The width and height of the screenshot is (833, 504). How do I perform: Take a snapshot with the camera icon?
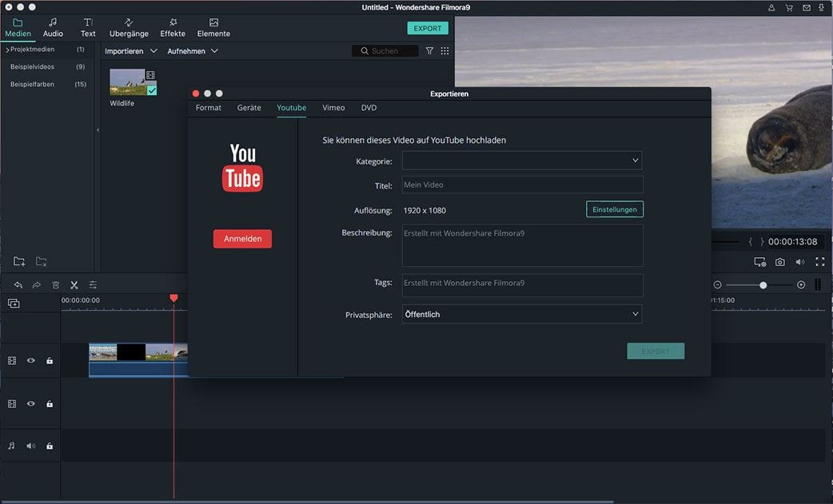[780, 262]
